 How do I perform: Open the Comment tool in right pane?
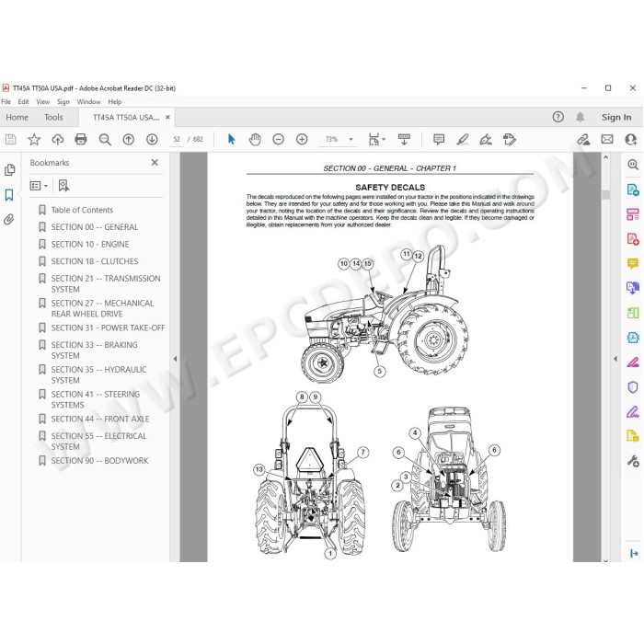pyautogui.click(x=633, y=263)
